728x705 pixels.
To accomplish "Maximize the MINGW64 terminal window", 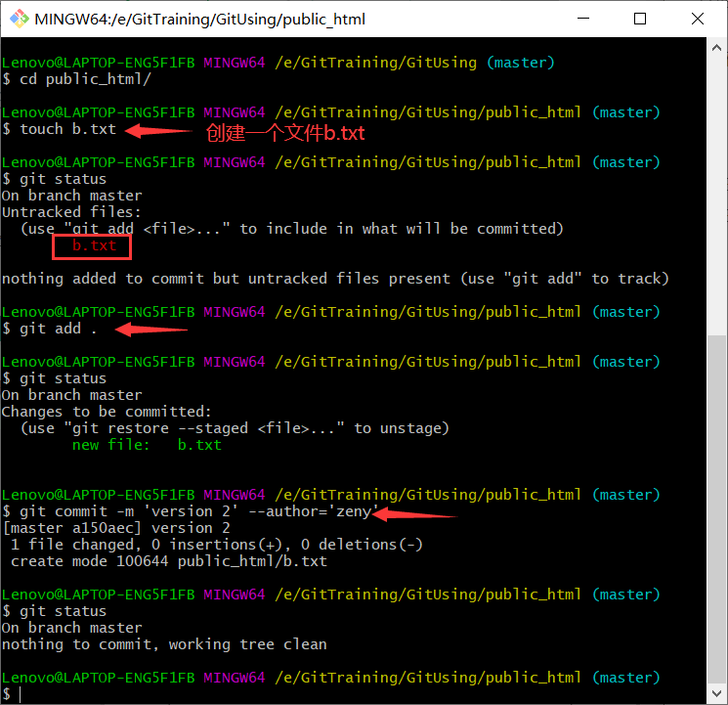I will (x=640, y=19).
